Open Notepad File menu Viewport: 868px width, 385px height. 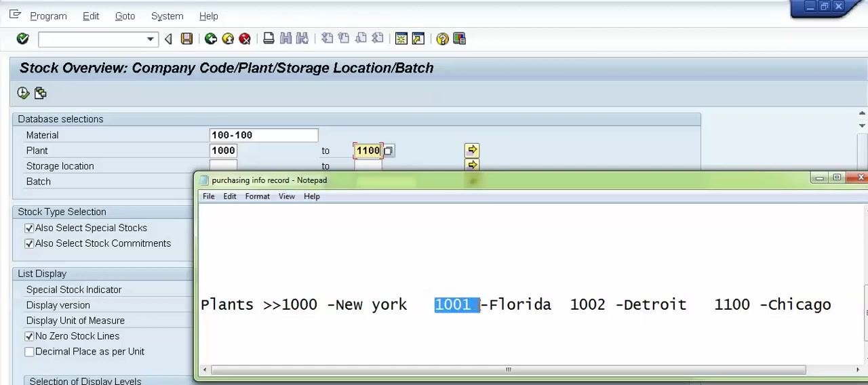209,196
